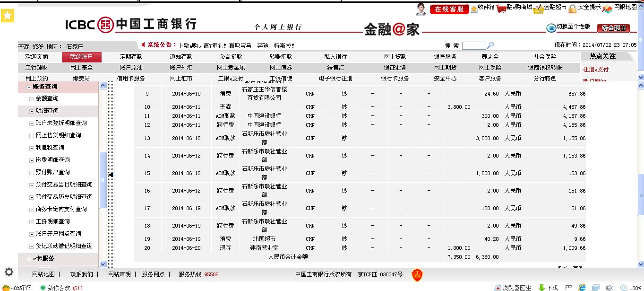The image size is (644, 291).
Task: Open 余额查询 in the sidebar
Action: coord(47,98)
